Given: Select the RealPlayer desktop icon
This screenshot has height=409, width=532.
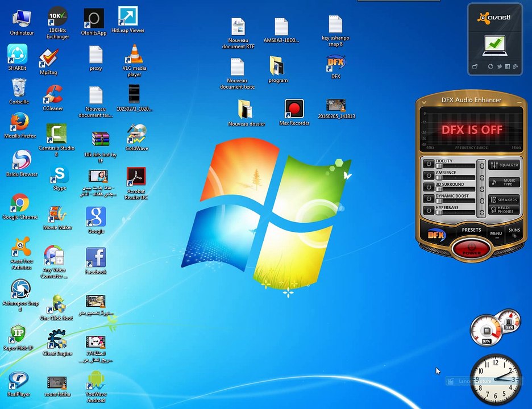Looking at the screenshot, I should (19, 384).
